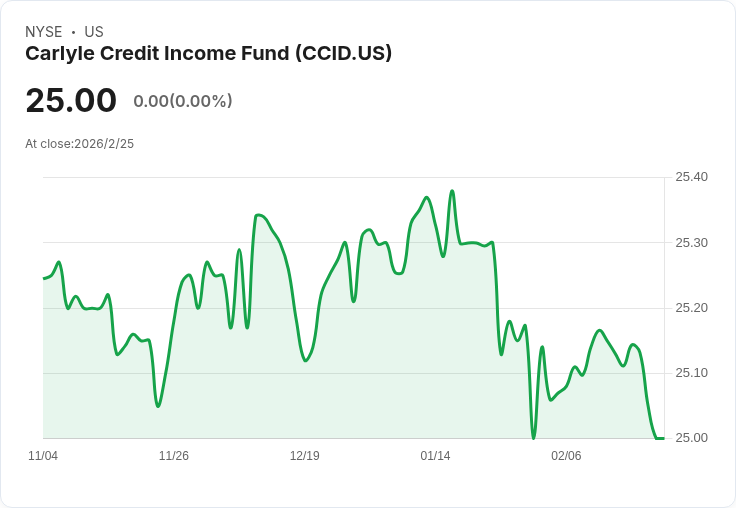Click the chart line's start at 11/04
736x508 pixels.
44,278
